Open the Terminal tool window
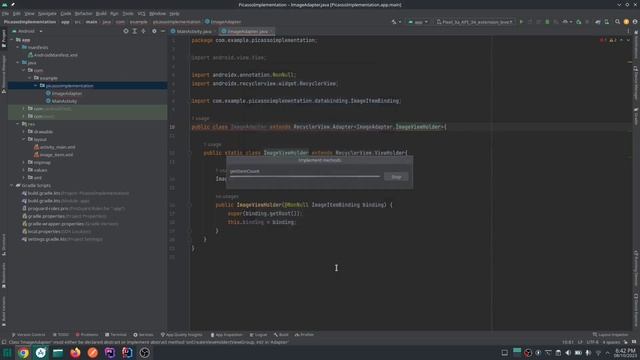The width and height of the screenshot is (640, 360). (x=116, y=335)
